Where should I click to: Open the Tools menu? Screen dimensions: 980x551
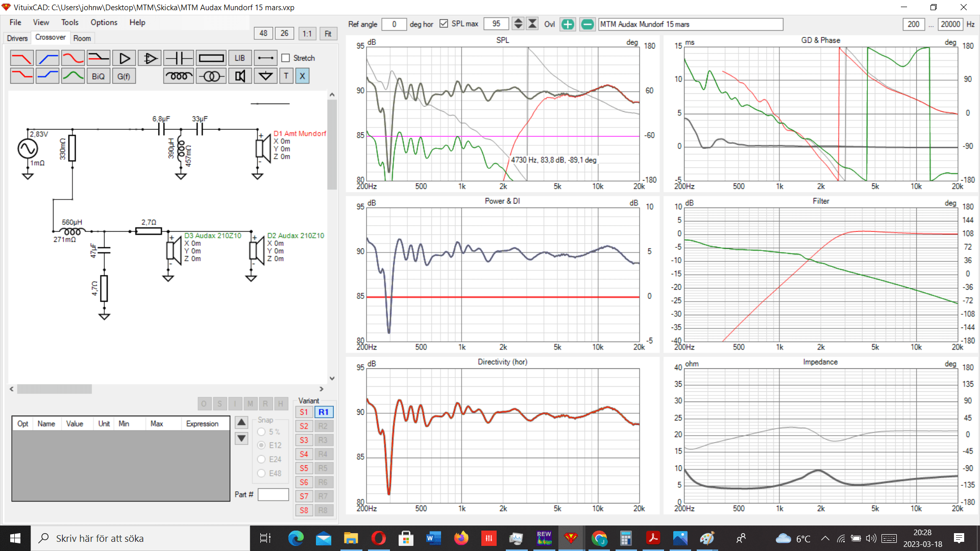pos(70,22)
